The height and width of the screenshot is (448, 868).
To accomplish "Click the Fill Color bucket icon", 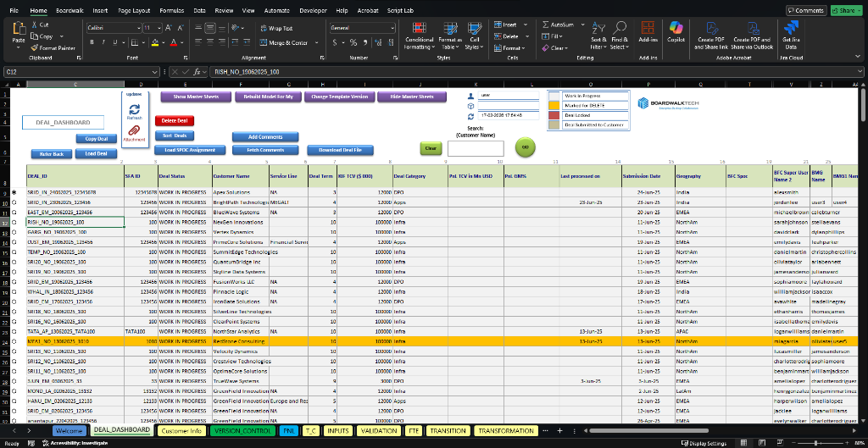I will pos(156,42).
